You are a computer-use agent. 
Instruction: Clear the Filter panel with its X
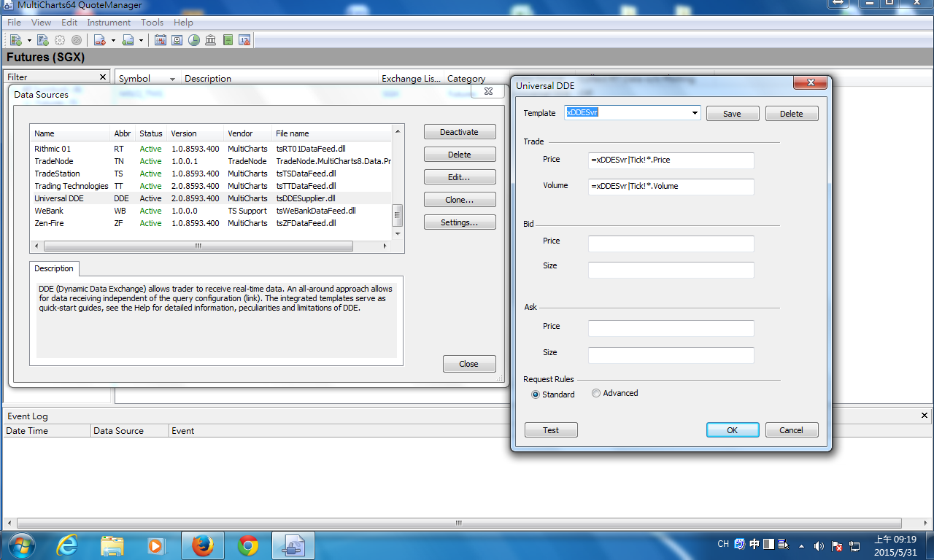(x=103, y=77)
